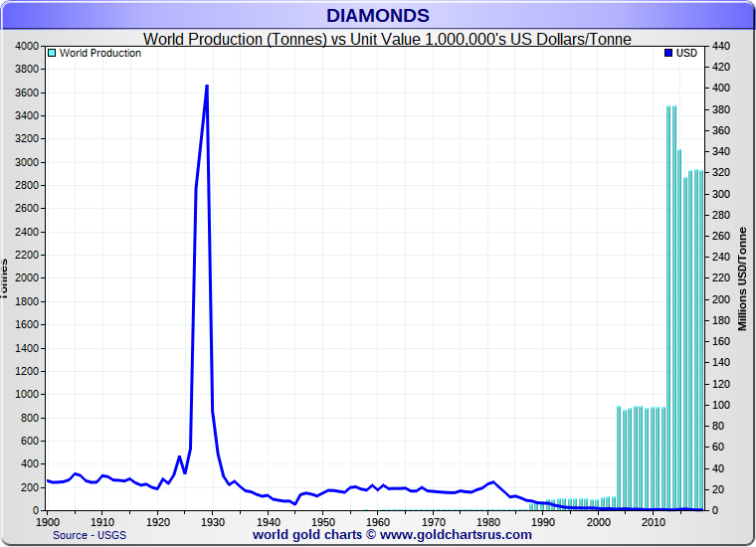756x547 pixels.
Task: Click the 1929 peak of the USD line
Action: [207, 87]
